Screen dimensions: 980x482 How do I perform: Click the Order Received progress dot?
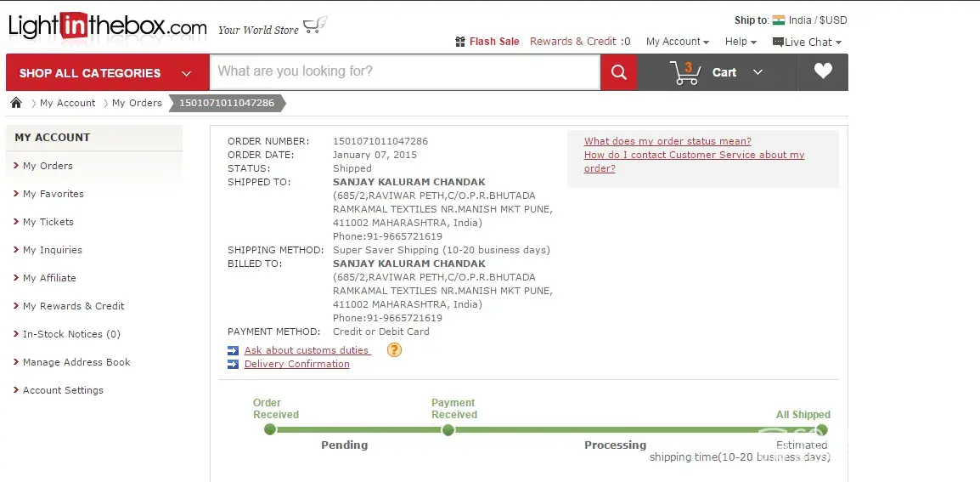[x=270, y=429]
